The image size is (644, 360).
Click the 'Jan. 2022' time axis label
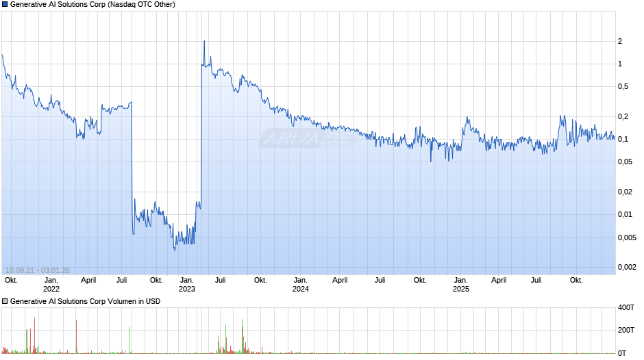point(51,285)
